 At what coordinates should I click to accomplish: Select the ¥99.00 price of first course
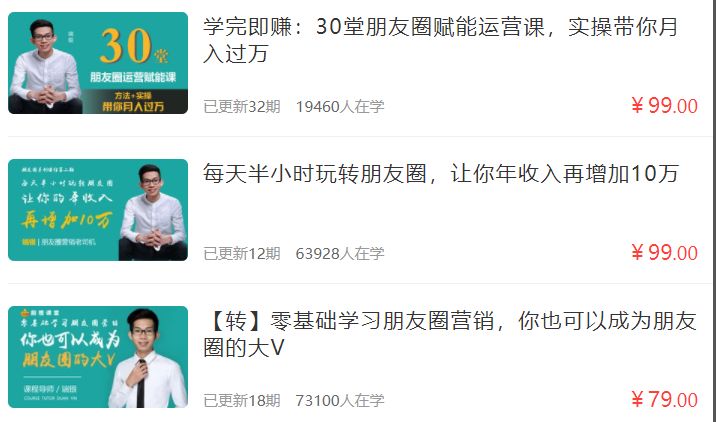click(x=664, y=106)
